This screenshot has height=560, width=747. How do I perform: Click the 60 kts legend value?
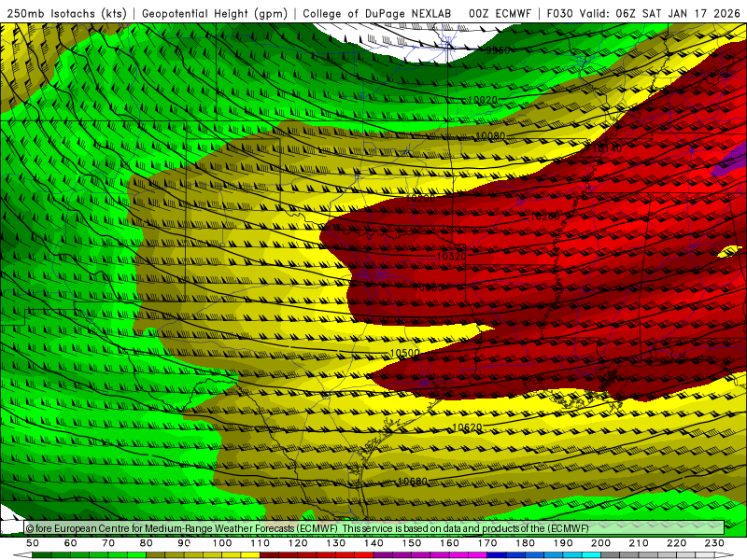point(71,543)
